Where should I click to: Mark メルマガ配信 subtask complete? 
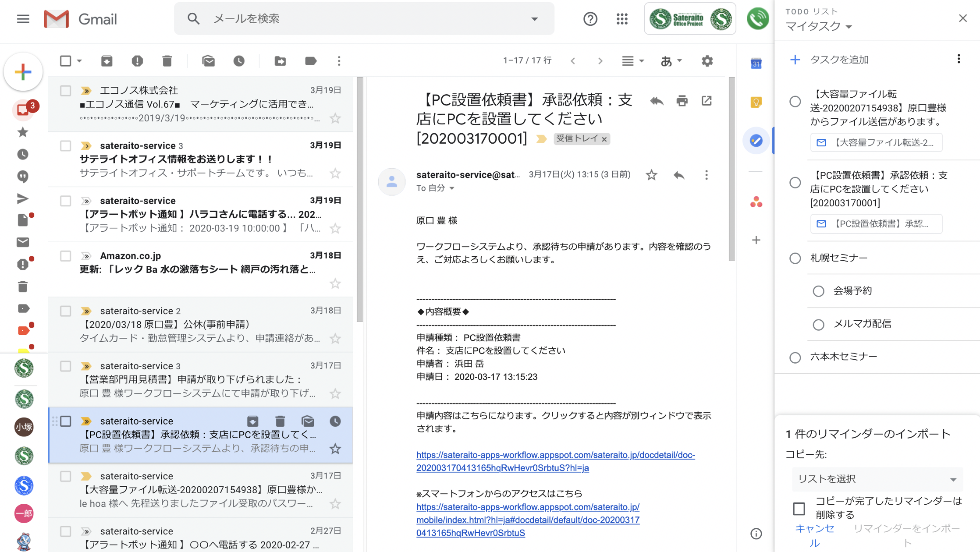point(818,325)
